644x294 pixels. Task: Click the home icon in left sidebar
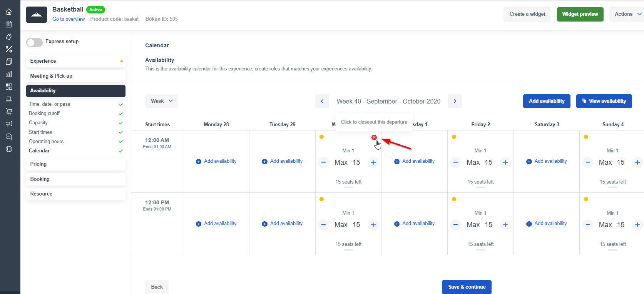(x=9, y=12)
